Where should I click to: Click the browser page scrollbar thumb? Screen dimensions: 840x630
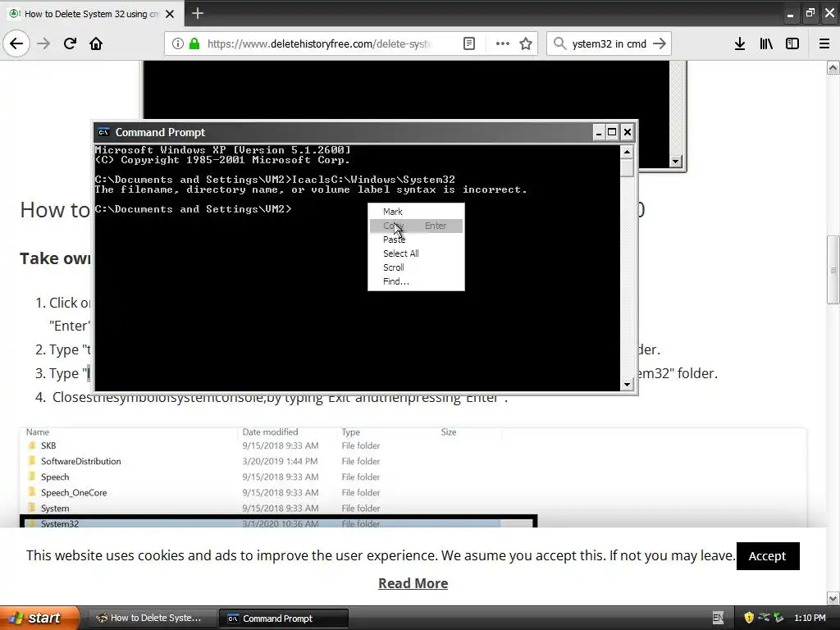point(833,269)
